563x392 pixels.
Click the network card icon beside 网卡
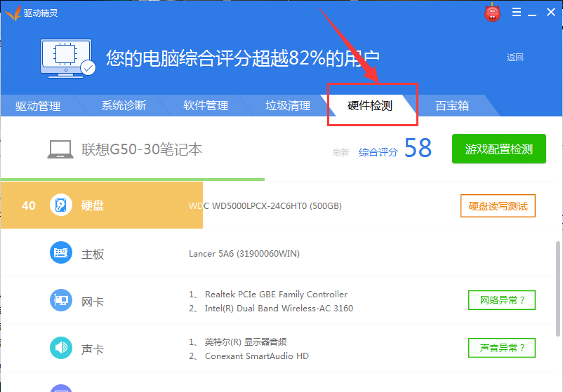tap(60, 300)
